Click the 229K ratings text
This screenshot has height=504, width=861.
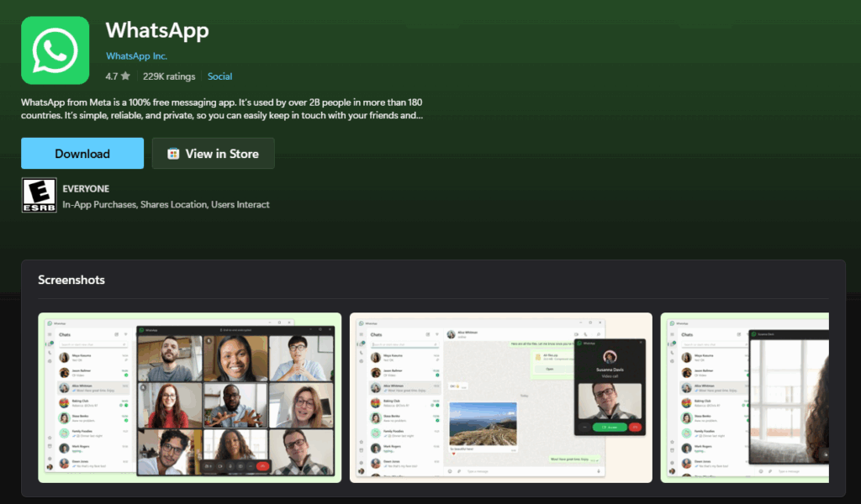tap(169, 76)
